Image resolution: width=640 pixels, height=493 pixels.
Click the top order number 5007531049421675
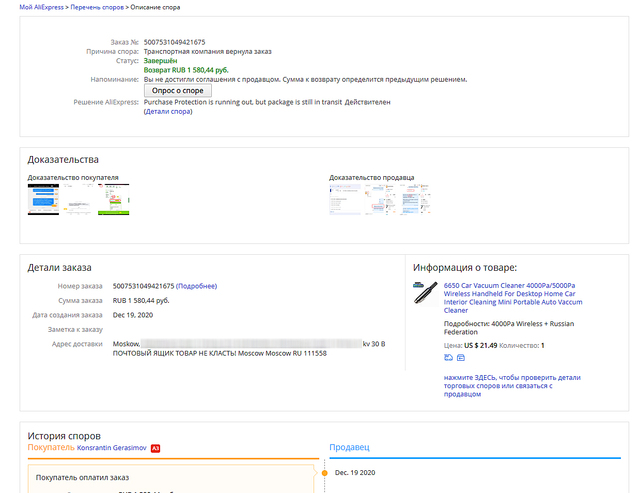coord(174,42)
